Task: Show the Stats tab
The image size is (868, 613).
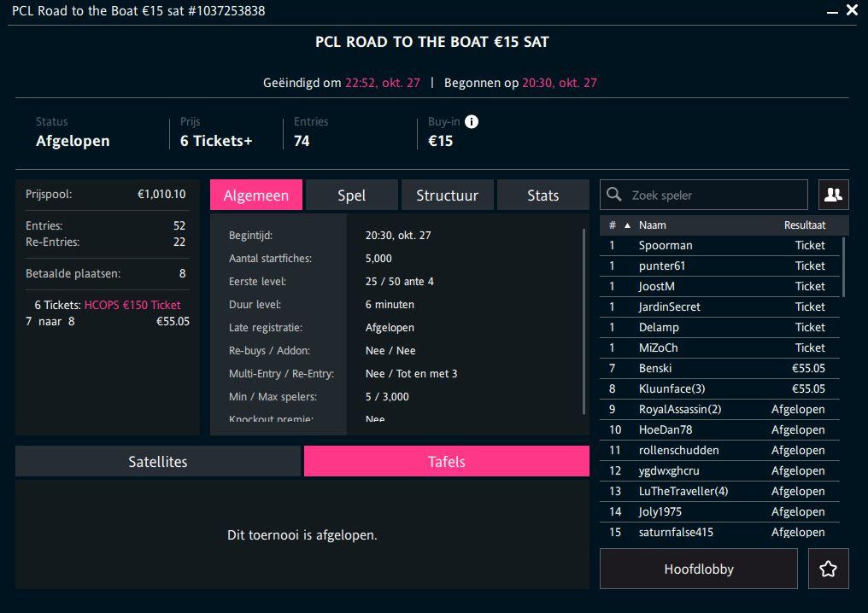Action: pyautogui.click(x=542, y=196)
